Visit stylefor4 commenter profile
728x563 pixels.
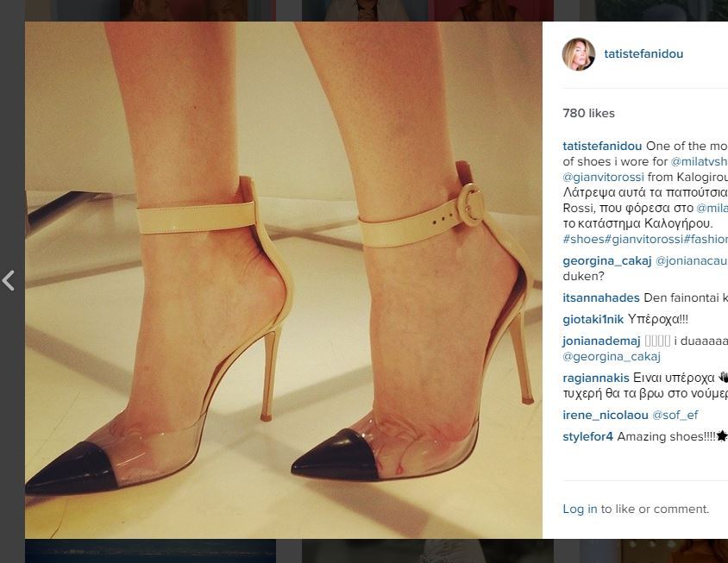tap(587, 437)
